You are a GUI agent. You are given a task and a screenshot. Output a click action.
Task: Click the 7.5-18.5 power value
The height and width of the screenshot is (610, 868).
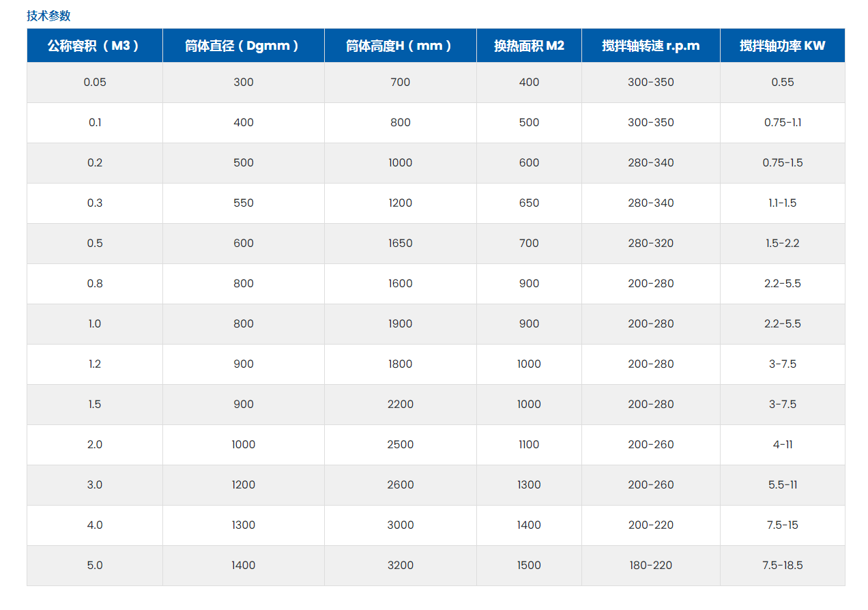tap(783, 565)
